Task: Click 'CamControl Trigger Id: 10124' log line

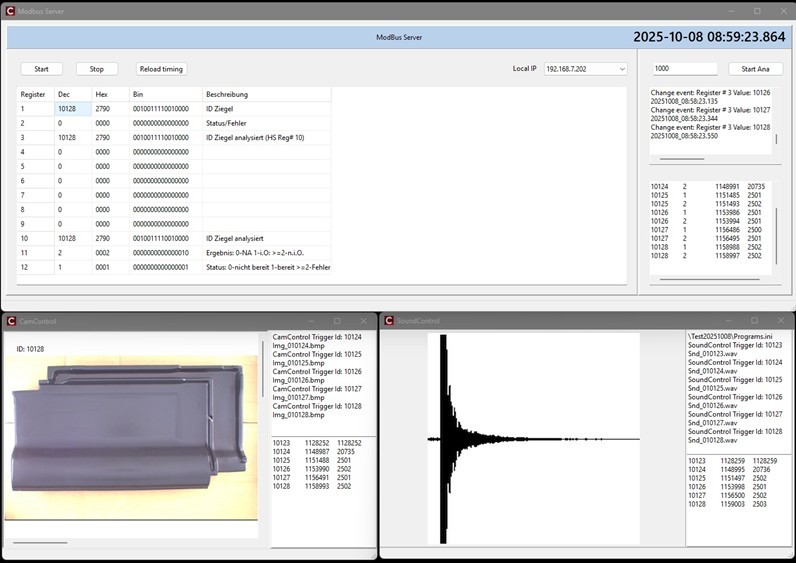Action: point(317,337)
